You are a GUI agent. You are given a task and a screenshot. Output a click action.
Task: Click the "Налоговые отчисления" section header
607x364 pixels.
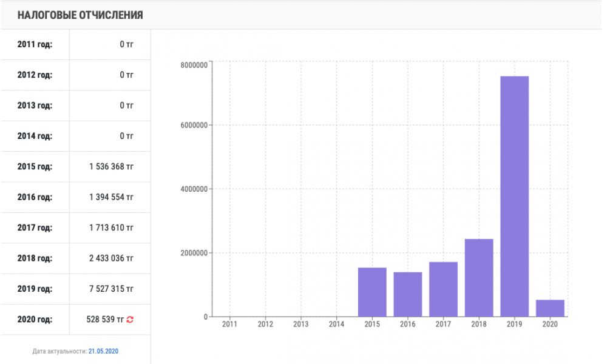click(80, 15)
